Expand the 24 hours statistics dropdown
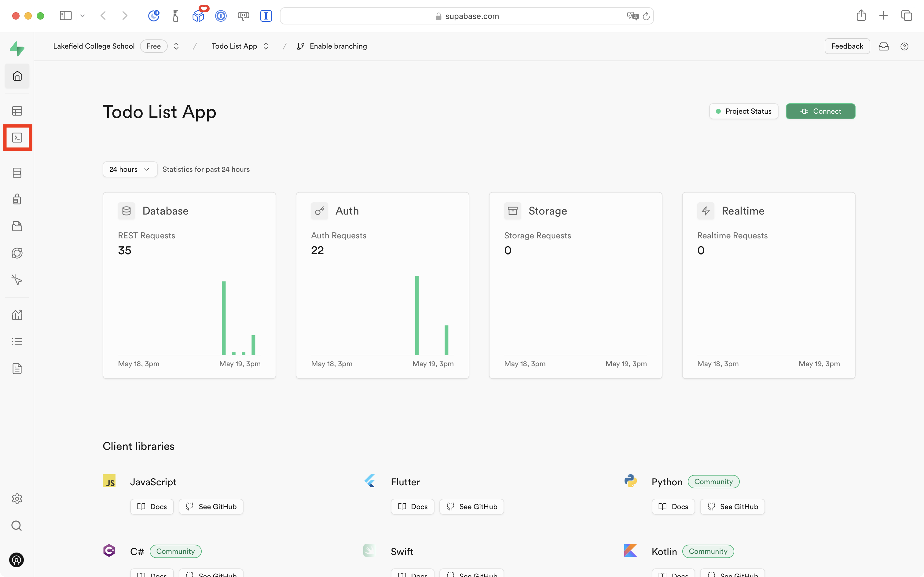924x577 pixels. (129, 169)
